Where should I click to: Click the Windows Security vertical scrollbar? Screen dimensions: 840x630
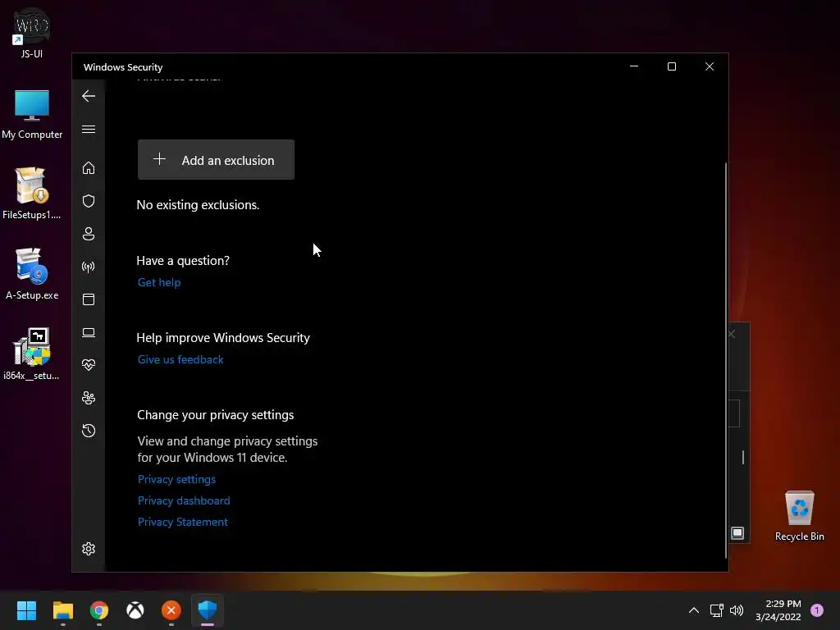726,359
